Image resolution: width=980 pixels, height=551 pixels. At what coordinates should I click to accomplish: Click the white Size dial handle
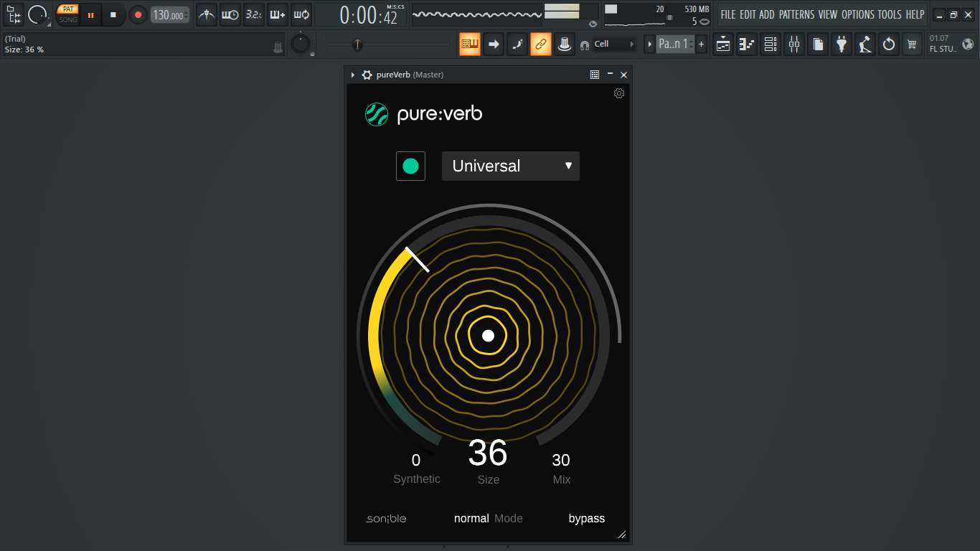point(418,260)
